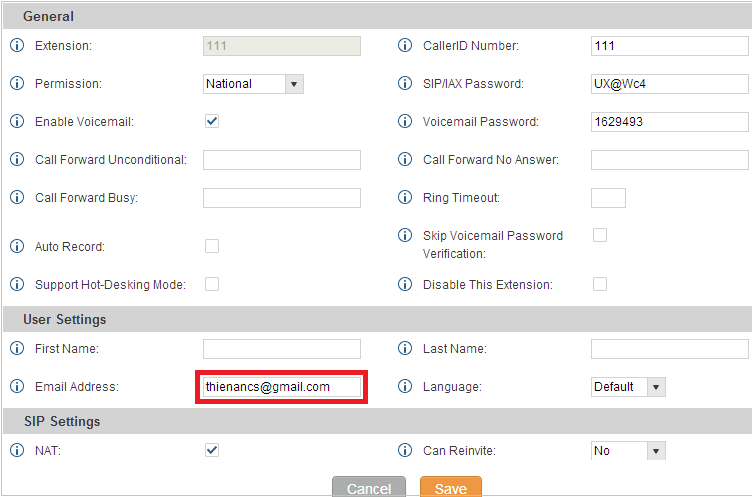Click the info icon beside Call Forward No Answer
The image size is (752, 497).
405,159
